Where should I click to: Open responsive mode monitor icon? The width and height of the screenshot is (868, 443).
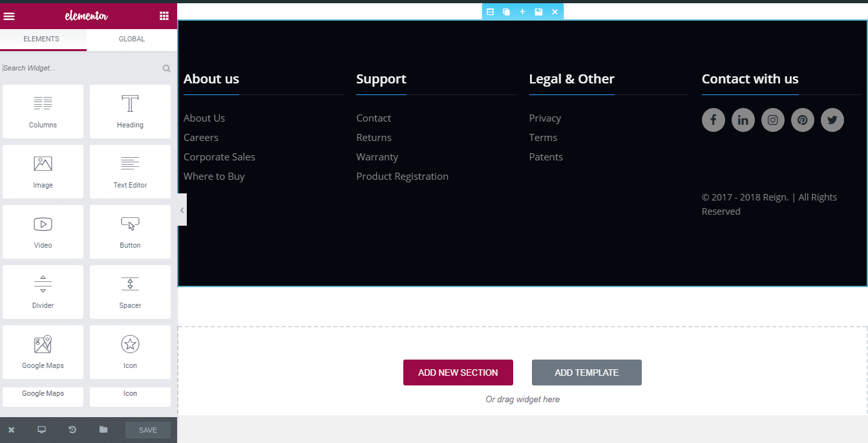[x=42, y=430]
